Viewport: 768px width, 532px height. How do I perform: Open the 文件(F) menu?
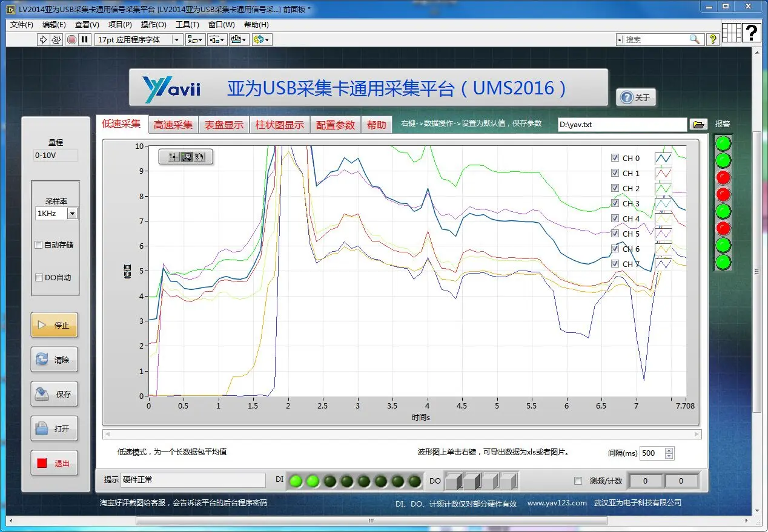point(22,25)
